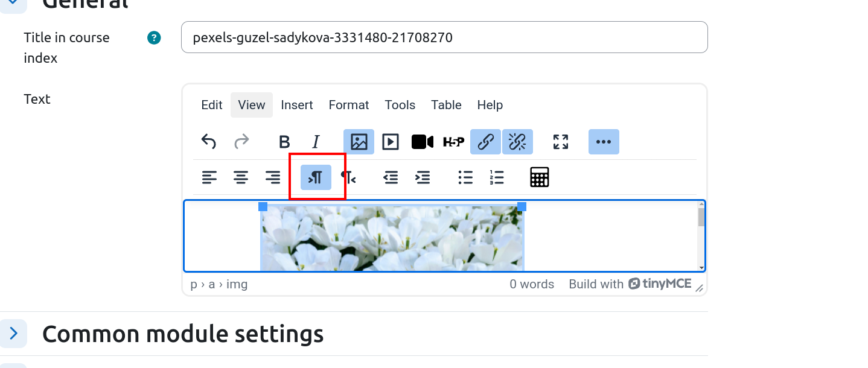Insert H5P content
868x368 pixels.
(454, 142)
